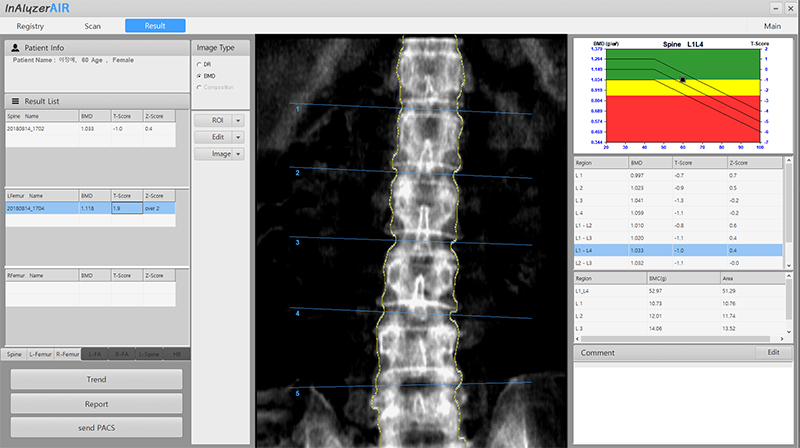
Task: Select the Spine tab at the bottom
Action: coord(14,354)
